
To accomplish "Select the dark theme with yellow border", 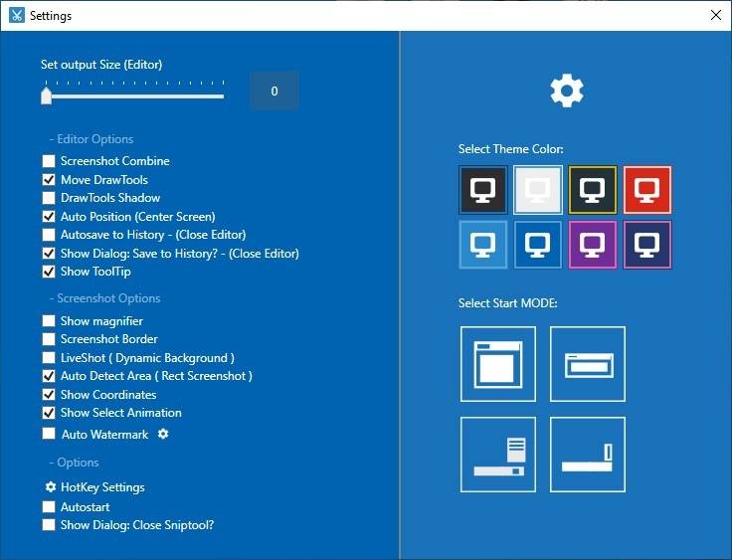I will (593, 190).
